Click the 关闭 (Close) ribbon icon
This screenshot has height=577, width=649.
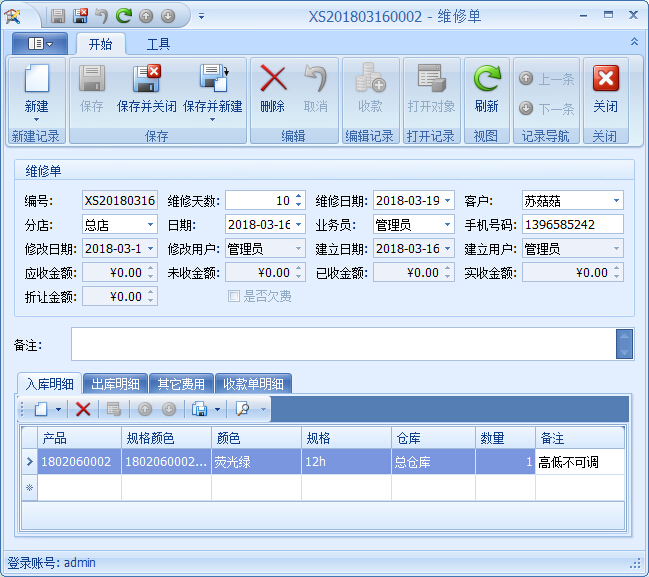[605, 81]
